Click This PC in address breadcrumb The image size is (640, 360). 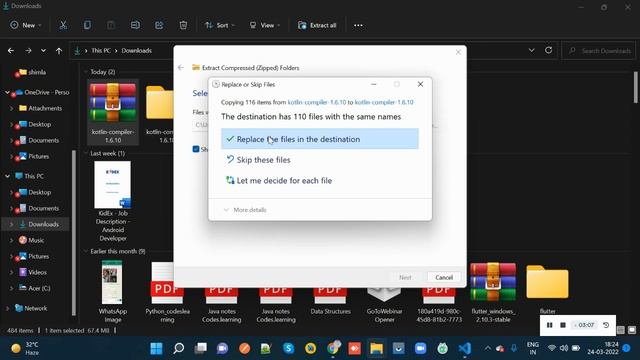(101, 51)
